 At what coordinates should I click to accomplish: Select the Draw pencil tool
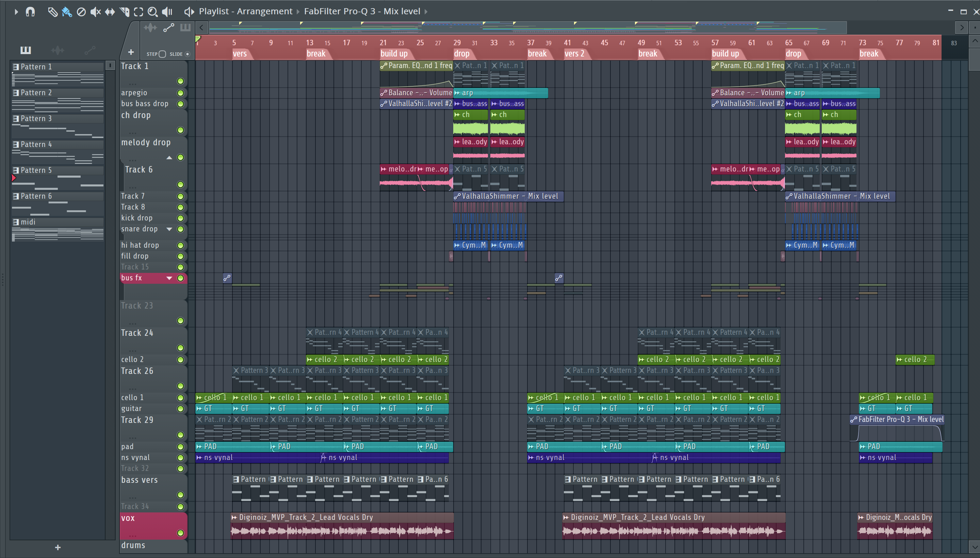coord(52,12)
